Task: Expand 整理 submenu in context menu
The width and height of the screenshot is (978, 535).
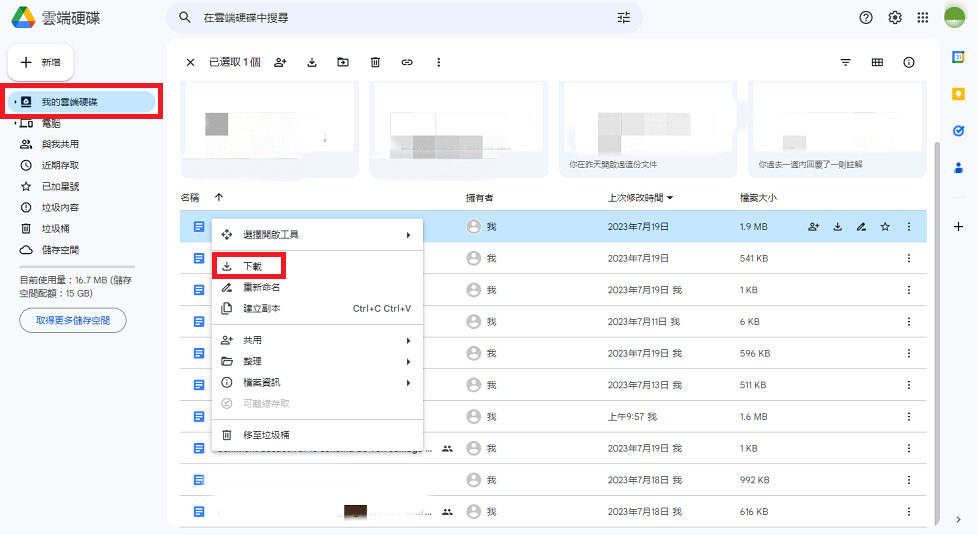Action: (x=317, y=362)
